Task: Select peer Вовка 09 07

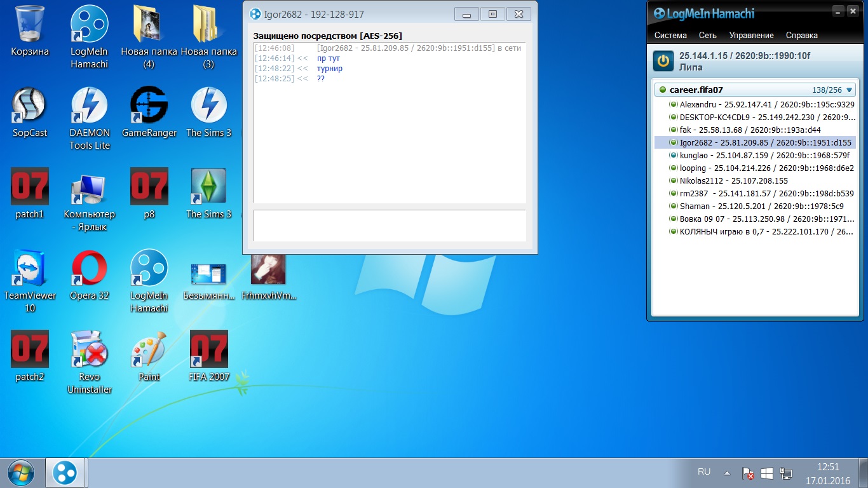Action: click(x=756, y=219)
